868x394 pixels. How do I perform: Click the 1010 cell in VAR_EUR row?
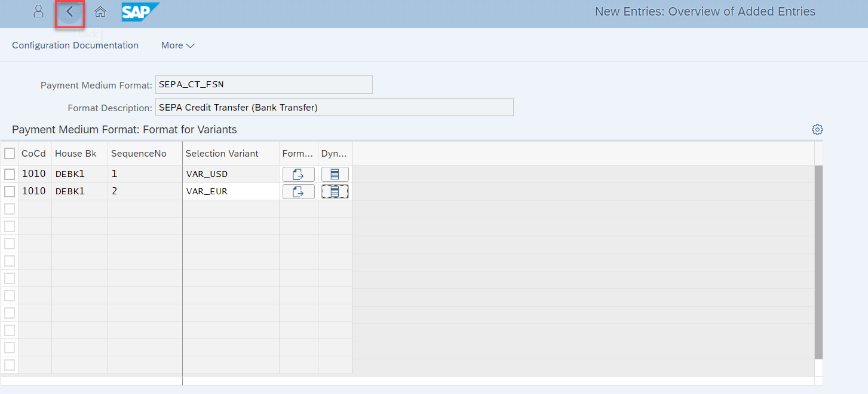click(35, 191)
